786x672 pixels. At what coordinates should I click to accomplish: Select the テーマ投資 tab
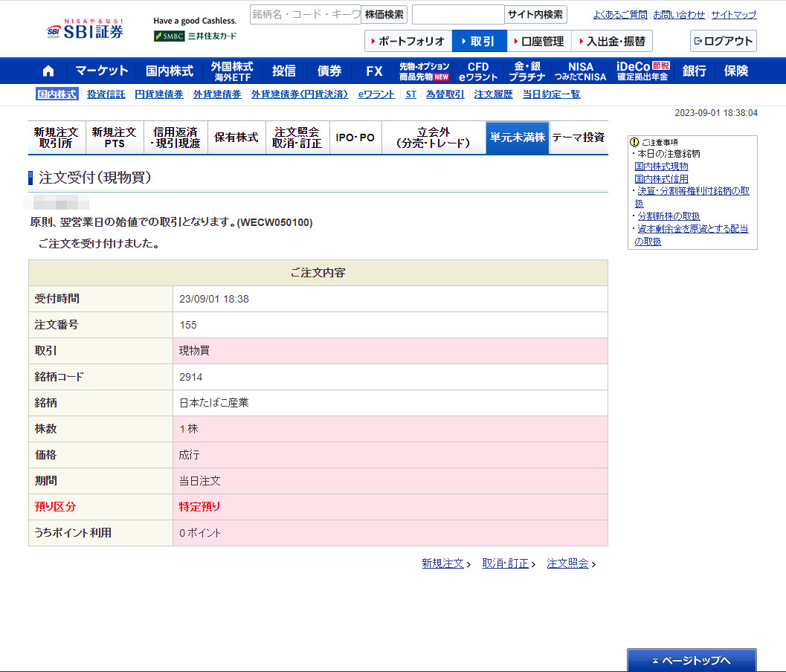click(578, 138)
